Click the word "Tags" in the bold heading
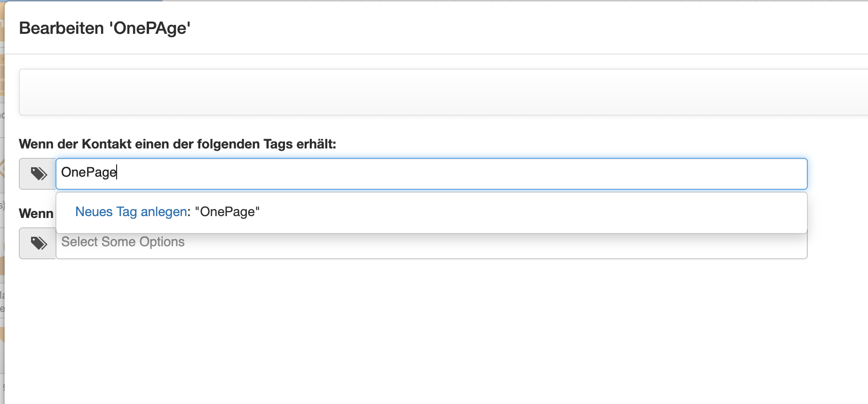 tap(278, 144)
